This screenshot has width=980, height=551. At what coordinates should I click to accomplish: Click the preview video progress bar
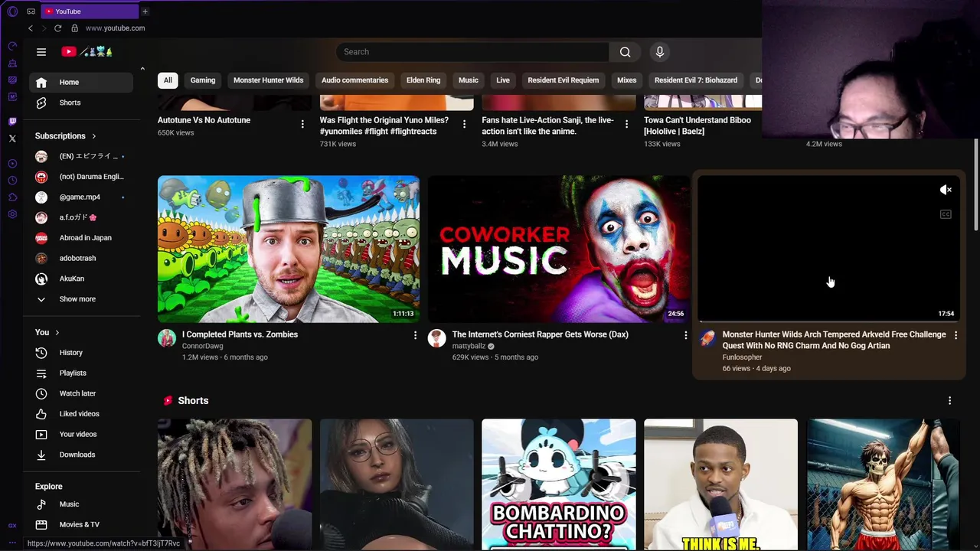829,321
